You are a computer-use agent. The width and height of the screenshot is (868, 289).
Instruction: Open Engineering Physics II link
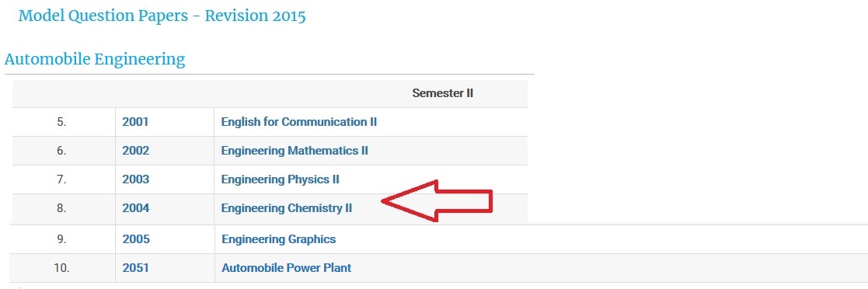point(280,179)
